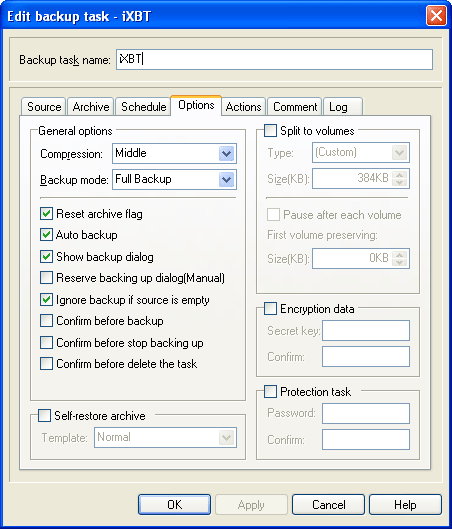Switch to the Archive tab
The width and height of the screenshot is (452, 529).
(x=91, y=107)
